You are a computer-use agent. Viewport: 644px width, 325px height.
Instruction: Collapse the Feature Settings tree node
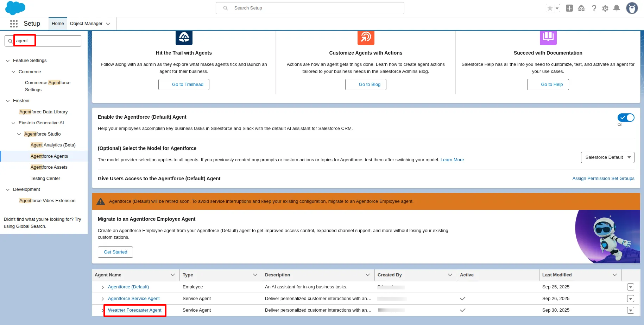(x=8, y=61)
